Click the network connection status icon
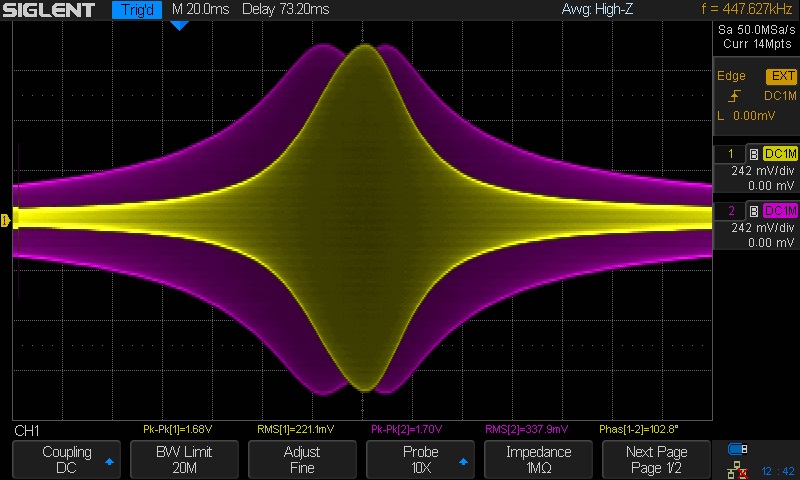The height and width of the screenshot is (480, 800). [738, 468]
